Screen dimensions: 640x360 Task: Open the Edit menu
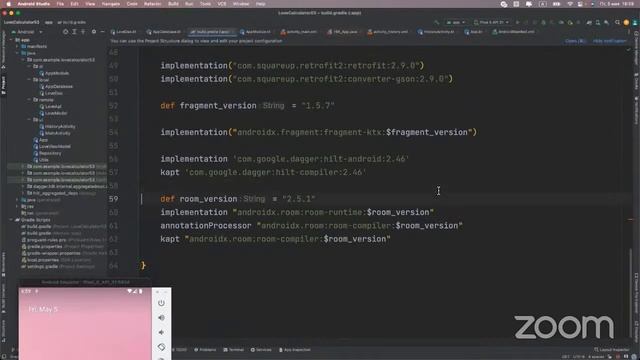(74, 4)
